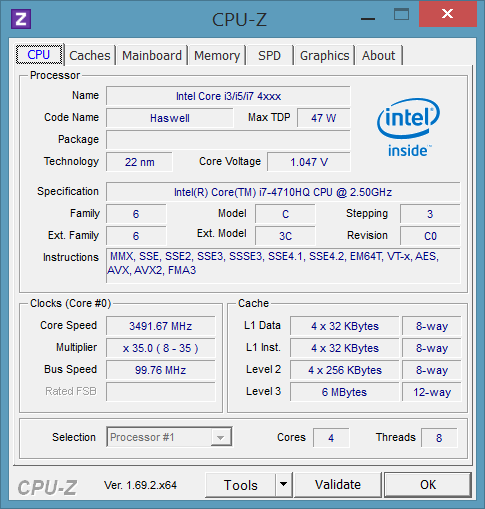Select the Memory tab
The width and height of the screenshot is (485, 509).
coord(217,55)
